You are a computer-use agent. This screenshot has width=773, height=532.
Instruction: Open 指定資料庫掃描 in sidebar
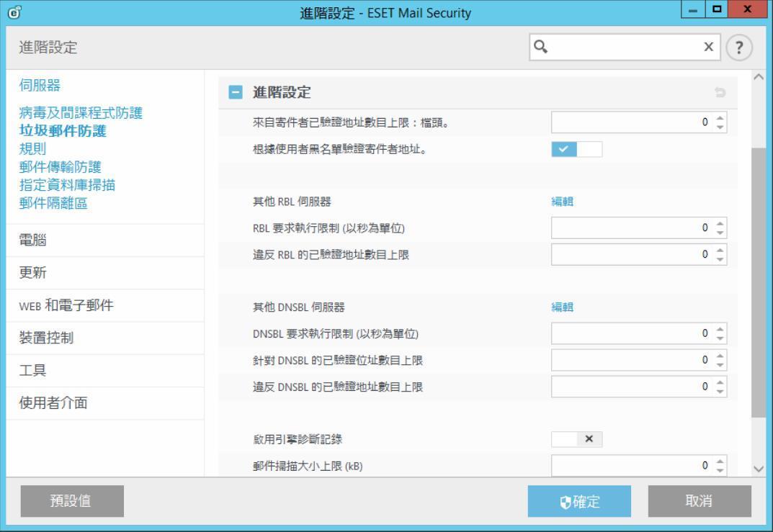click(67, 185)
